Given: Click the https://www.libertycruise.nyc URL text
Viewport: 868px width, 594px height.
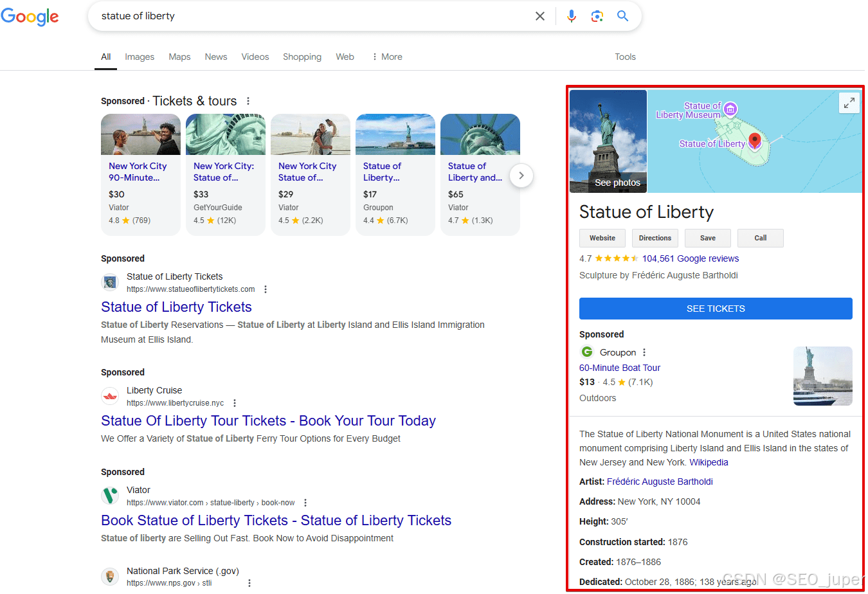Looking at the screenshot, I should tap(176, 403).
